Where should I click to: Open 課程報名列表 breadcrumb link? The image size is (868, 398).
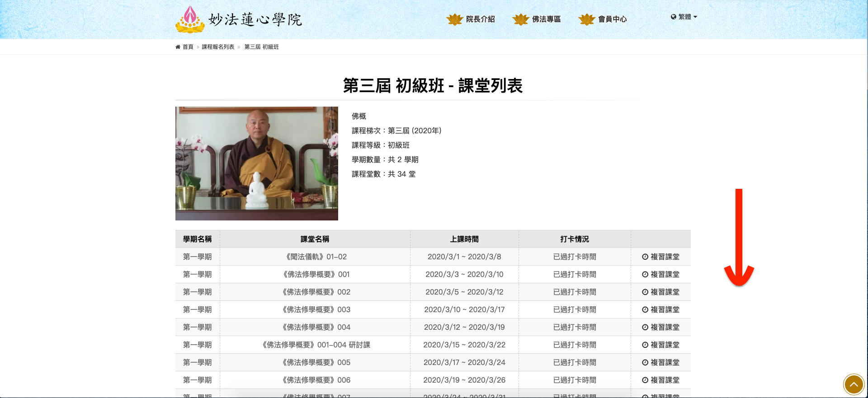(x=218, y=47)
